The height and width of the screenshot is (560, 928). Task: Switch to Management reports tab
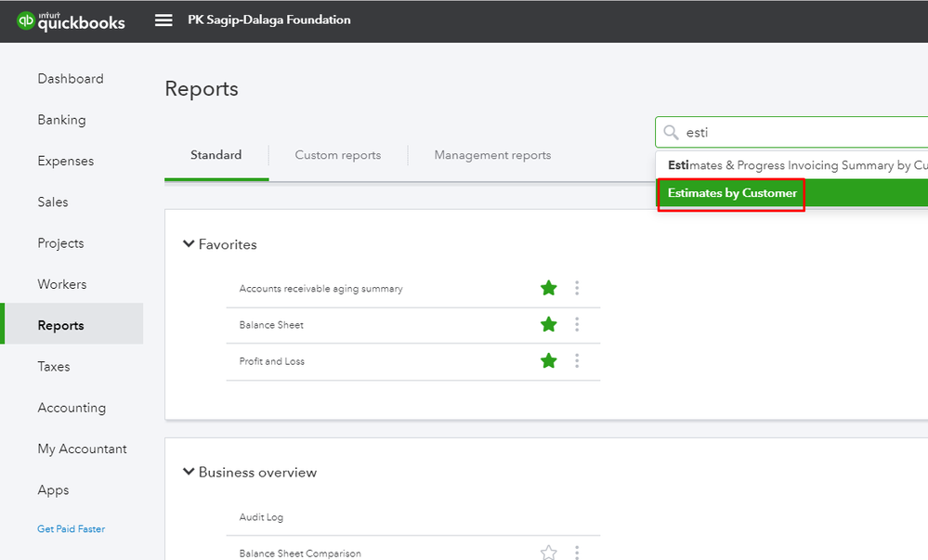(492, 155)
